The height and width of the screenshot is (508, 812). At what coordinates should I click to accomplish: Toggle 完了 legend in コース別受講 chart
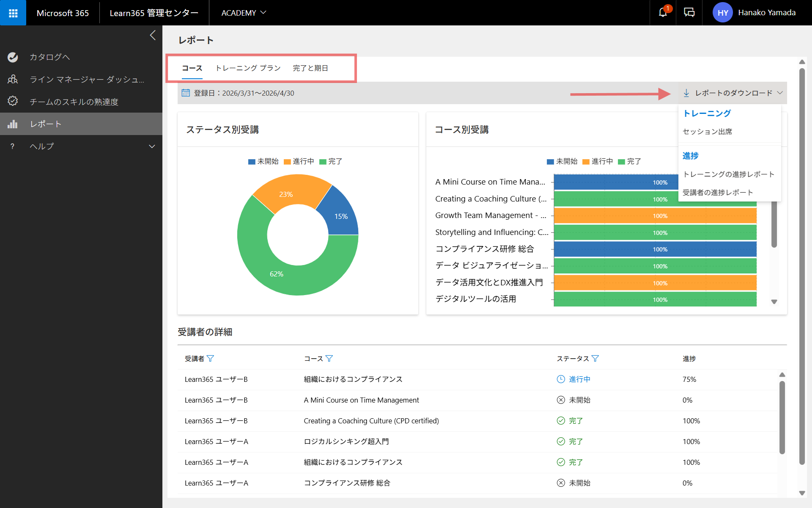click(x=630, y=161)
